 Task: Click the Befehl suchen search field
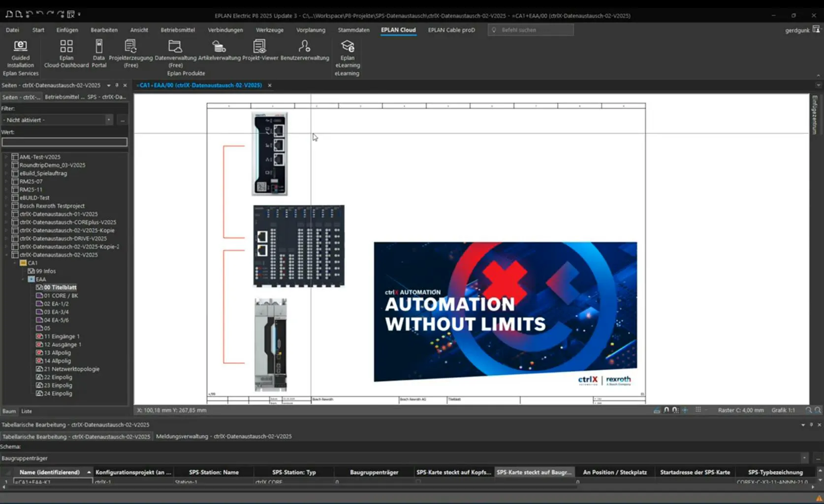[531, 30]
